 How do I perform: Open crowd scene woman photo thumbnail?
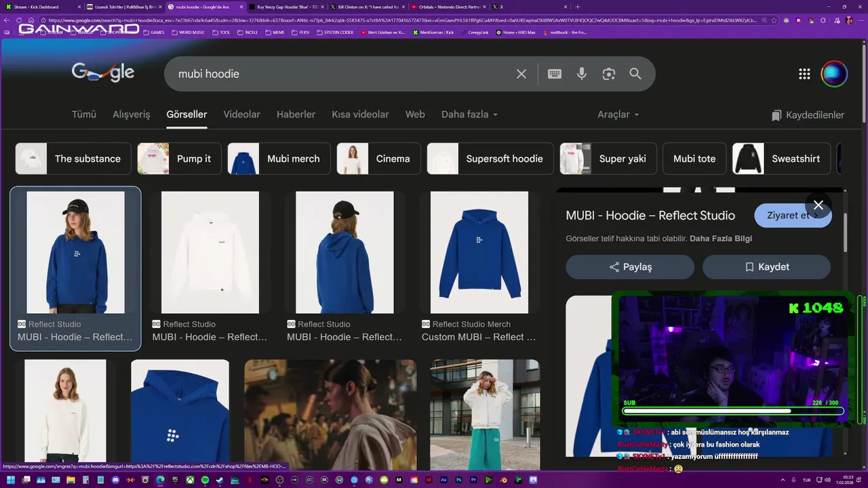(x=330, y=415)
